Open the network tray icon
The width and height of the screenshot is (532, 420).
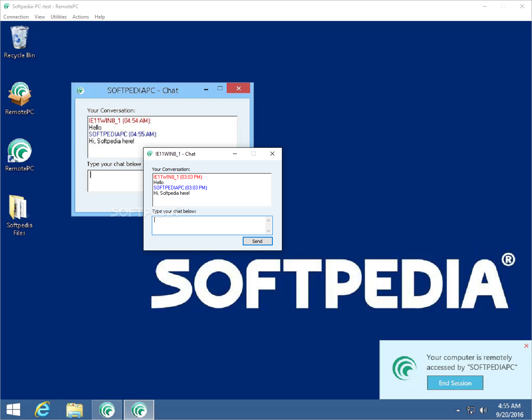point(471,410)
